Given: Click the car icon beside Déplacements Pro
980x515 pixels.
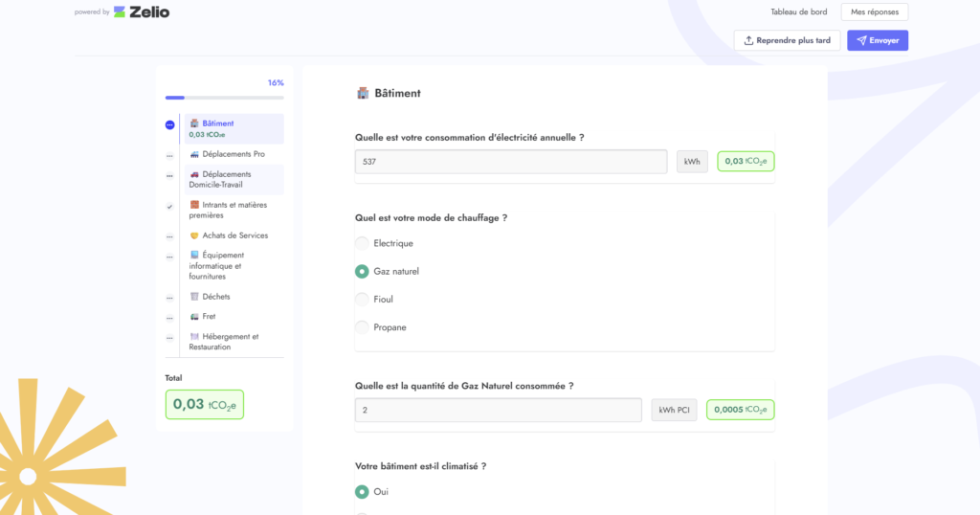Looking at the screenshot, I should coord(194,154).
